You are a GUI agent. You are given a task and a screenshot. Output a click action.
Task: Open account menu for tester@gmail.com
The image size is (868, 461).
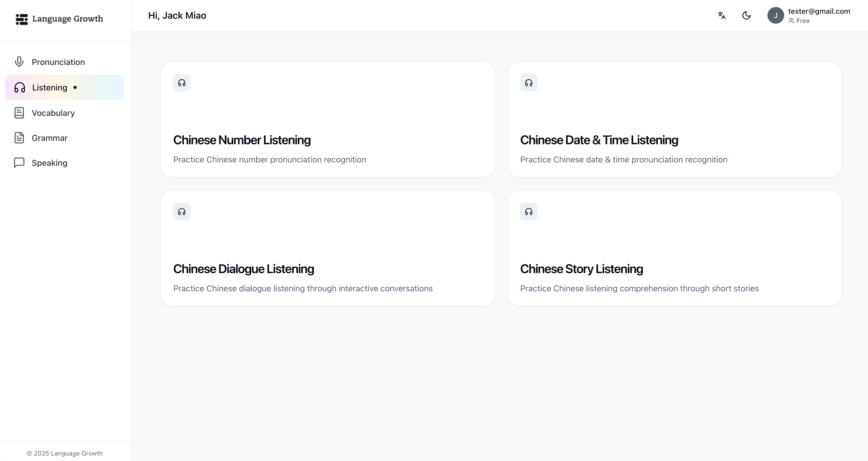tap(819, 11)
